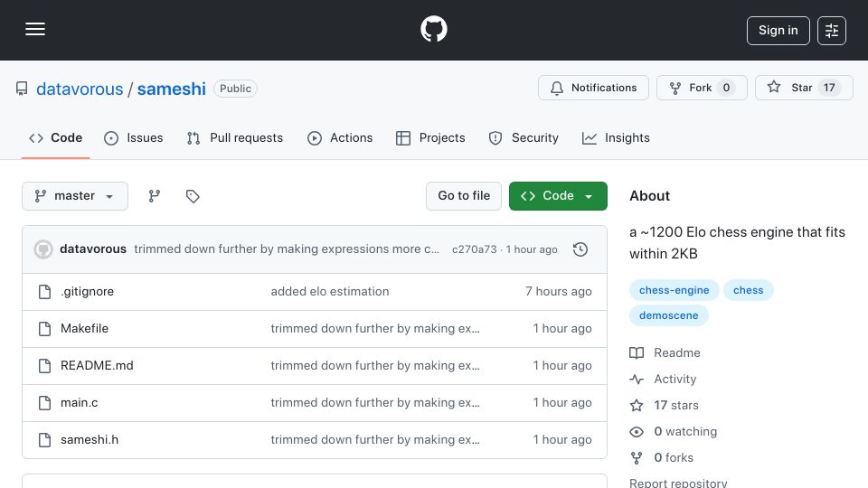Image resolution: width=868 pixels, height=488 pixels.
Task: Select the demoscene topic tag
Action: (669, 315)
